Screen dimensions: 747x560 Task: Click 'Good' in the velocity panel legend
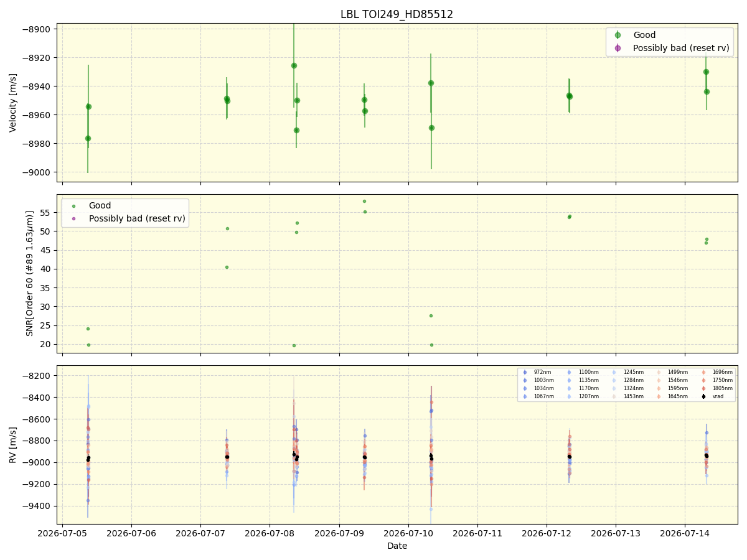[644, 35]
